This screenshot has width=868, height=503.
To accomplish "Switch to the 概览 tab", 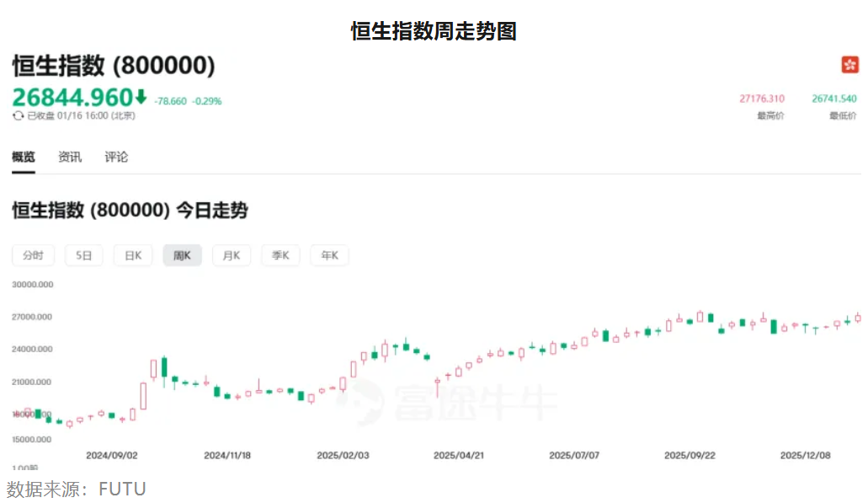I will pos(24,157).
